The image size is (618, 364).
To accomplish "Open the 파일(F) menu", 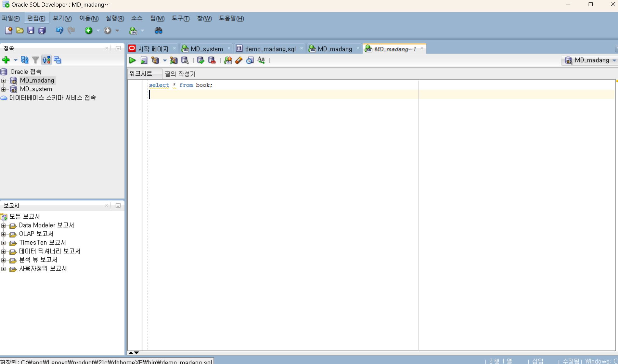I will [11, 18].
